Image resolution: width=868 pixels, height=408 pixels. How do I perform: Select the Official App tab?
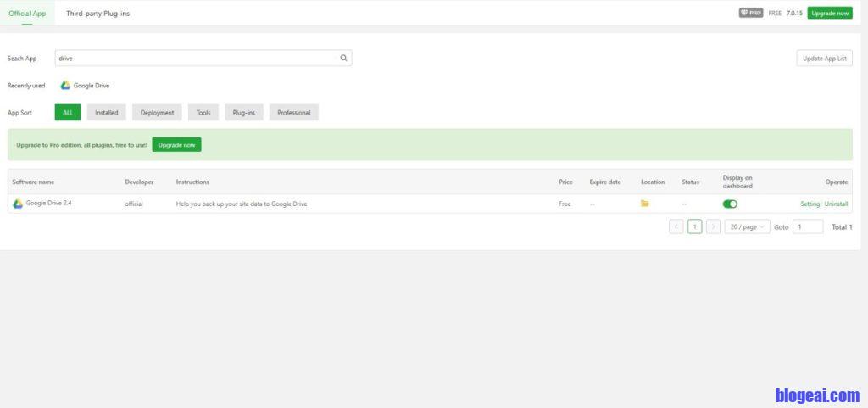27,14
